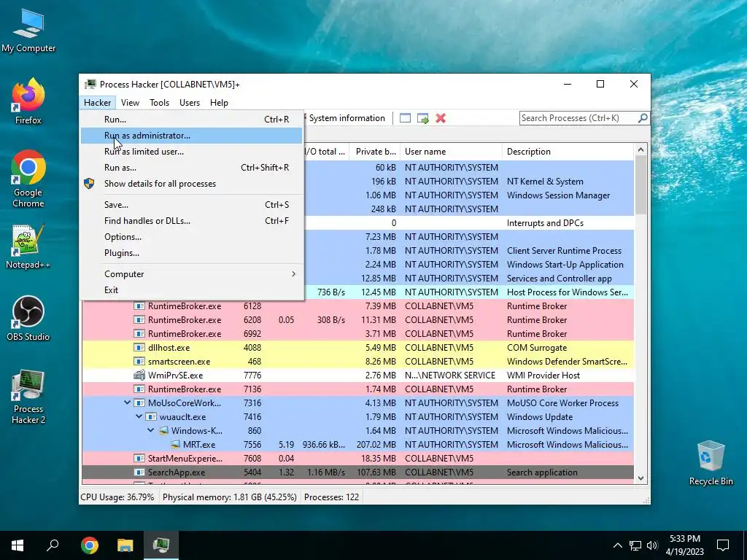Screen dimensions: 747x560
Task: Click the process list vertical scrollbar thumb
Action: pyautogui.click(x=640, y=184)
